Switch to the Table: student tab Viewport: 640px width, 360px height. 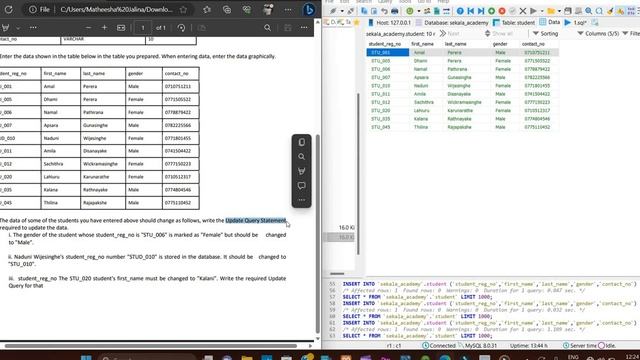click(x=514, y=22)
